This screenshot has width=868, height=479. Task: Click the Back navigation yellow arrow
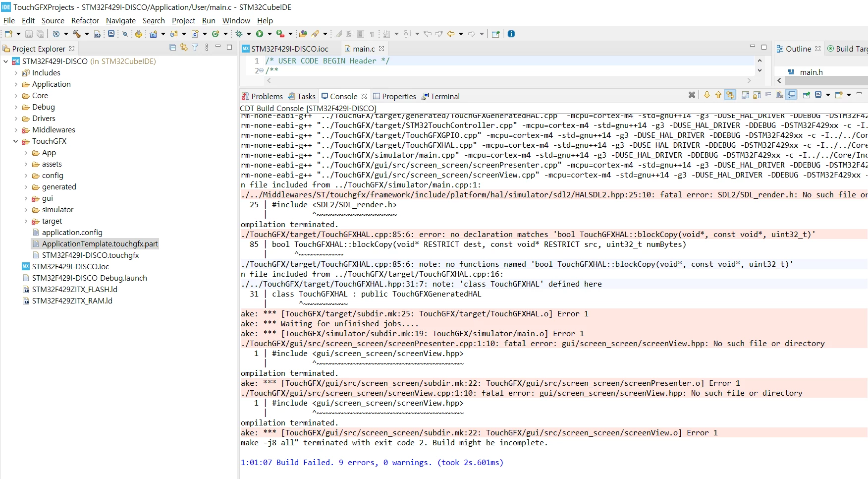coord(450,34)
